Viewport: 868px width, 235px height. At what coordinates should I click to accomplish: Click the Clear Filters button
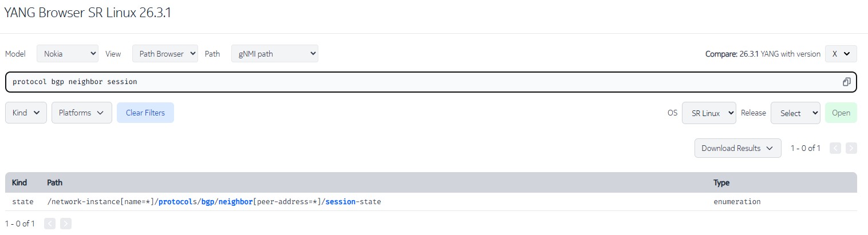[145, 113]
